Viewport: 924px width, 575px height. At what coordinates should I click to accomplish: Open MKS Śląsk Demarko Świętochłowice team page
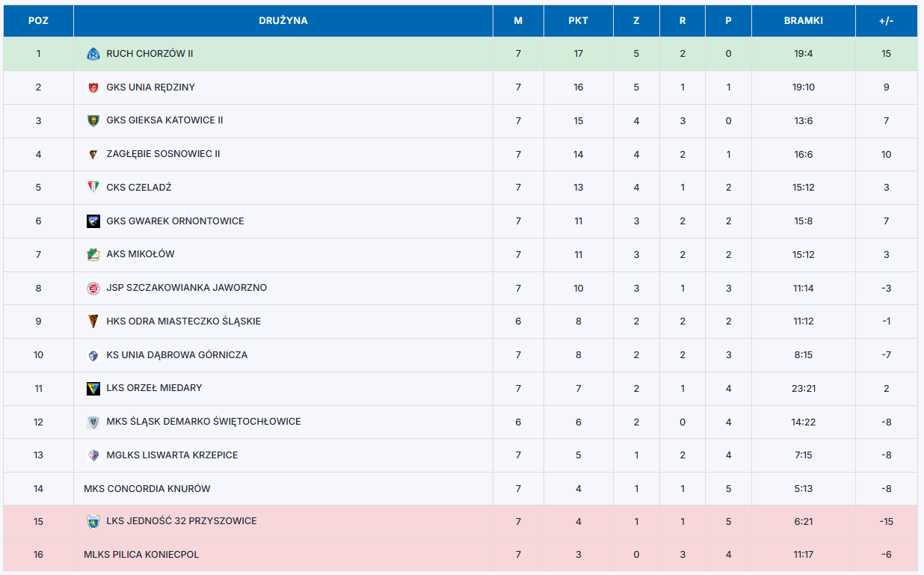click(x=203, y=422)
